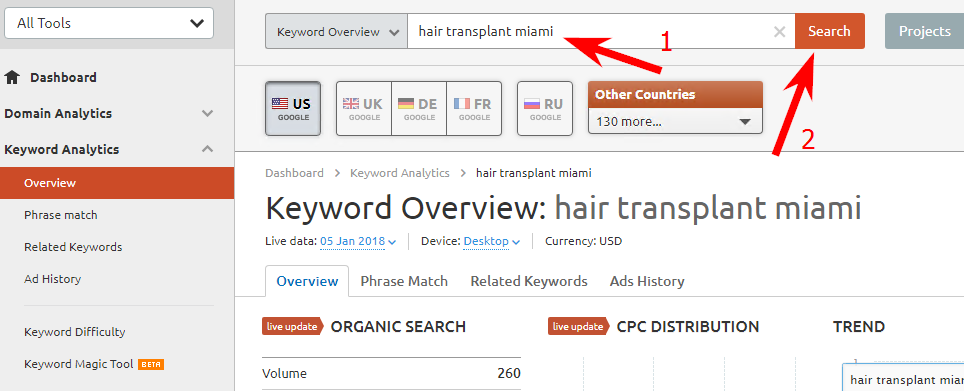964x391 pixels.
Task: Change the Device from Desktop
Action: click(x=492, y=242)
